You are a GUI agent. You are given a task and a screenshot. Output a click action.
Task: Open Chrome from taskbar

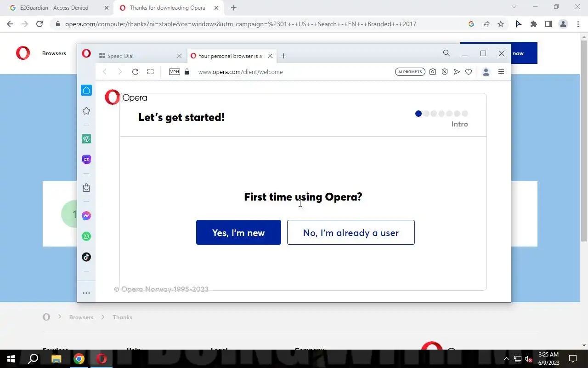pos(79,359)
